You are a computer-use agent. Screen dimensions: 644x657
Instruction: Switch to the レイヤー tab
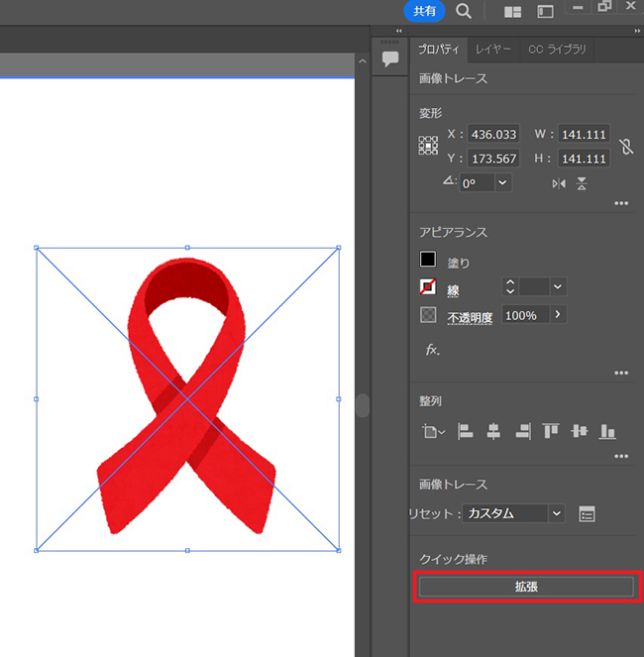(x=493, y=49)
